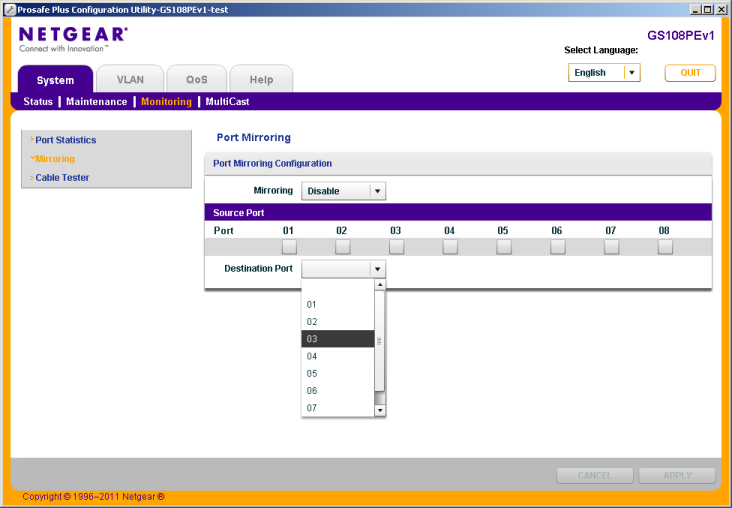
Task: Select the Maintenance submenu
Action: click(96, 101)
